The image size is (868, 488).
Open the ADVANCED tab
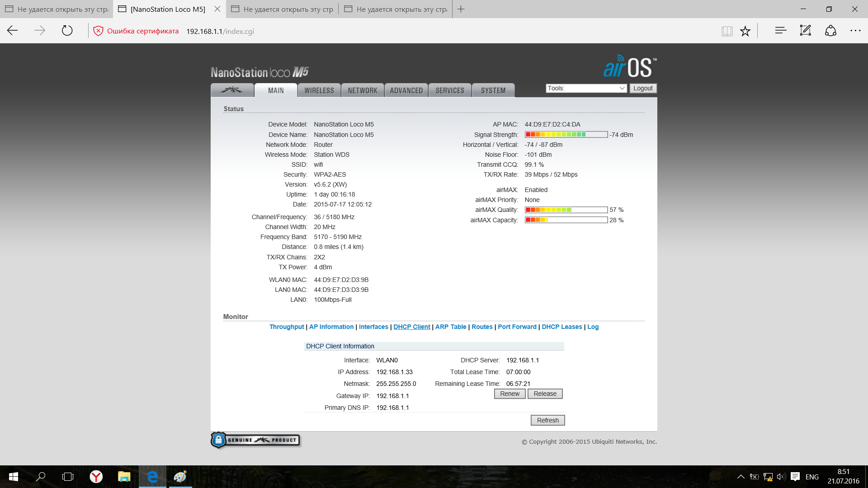coord(406,90)
